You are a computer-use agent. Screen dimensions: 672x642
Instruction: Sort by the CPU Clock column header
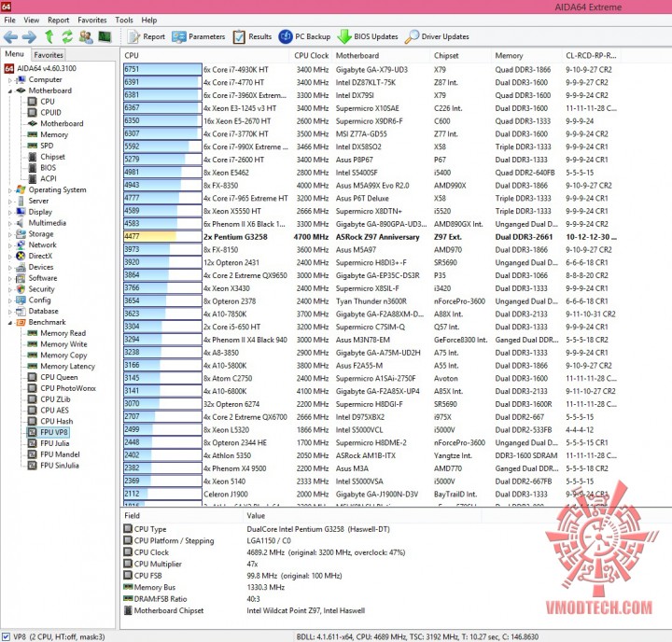tap(311, 56)
